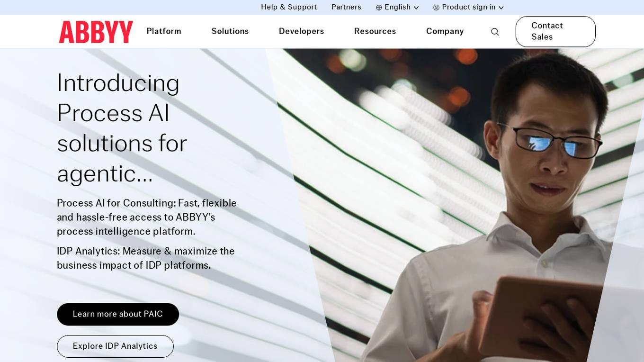This screenshot has width=644, height=362.
Task: Expand the English language chevron
Action: pyautogui.click(x=416, y=8)
